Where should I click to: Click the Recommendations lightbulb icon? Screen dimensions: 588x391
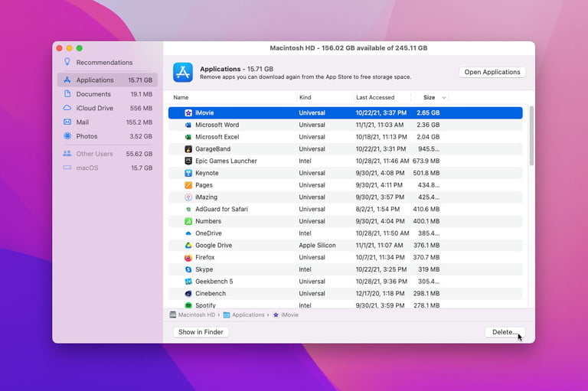tap(67, 62)
